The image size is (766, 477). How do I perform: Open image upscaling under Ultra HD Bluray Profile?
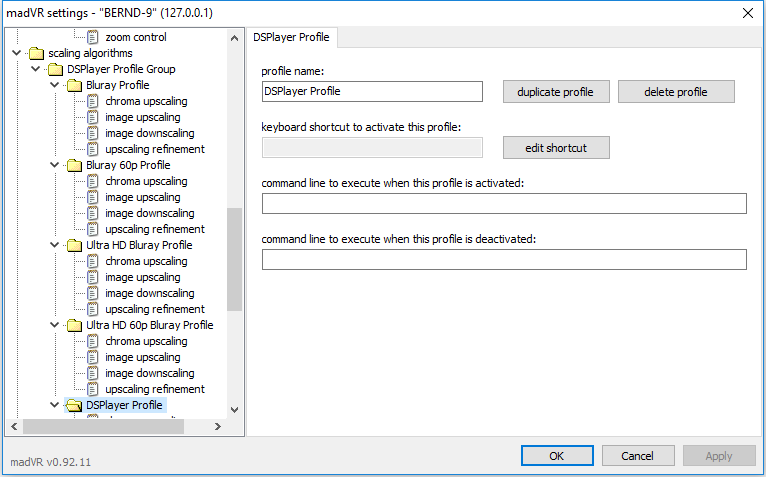143,277
